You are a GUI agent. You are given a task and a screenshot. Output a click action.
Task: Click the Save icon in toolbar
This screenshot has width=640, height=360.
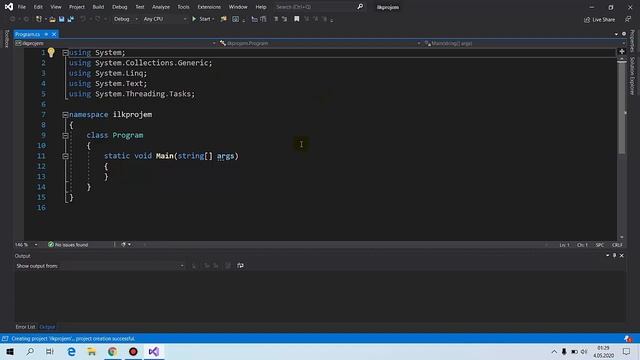tap(62, 19)
